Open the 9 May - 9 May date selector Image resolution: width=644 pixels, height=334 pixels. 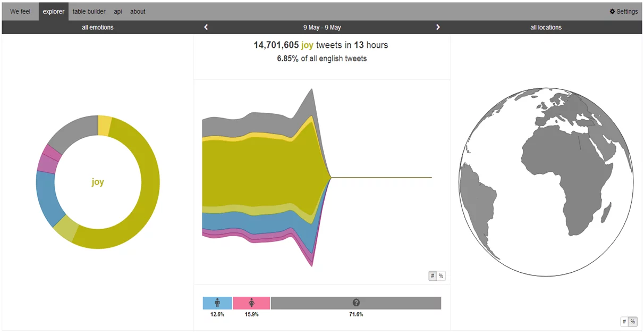pos(322,27)
